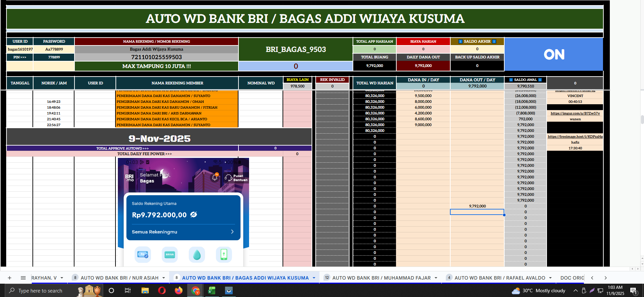Switch to Chrome on the taskbar

point(195,291)
